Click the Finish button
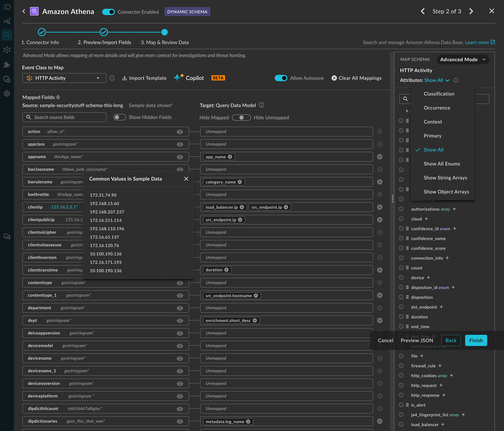The height and width of the screenshot is (431, 504). click(476, 340)
